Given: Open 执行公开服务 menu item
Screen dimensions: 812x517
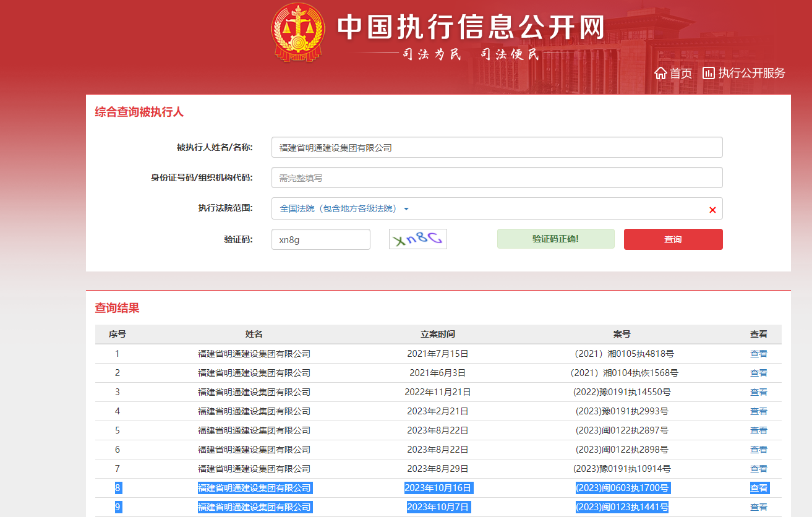Looking at the screenshot, I should tap(751, 73).
